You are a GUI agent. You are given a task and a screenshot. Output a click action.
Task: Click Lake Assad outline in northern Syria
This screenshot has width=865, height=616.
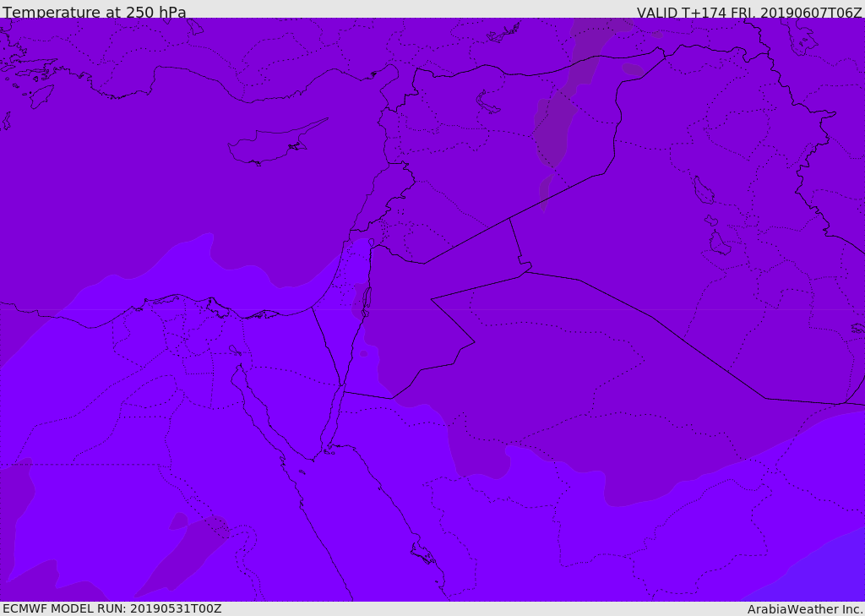coord(487,103)
